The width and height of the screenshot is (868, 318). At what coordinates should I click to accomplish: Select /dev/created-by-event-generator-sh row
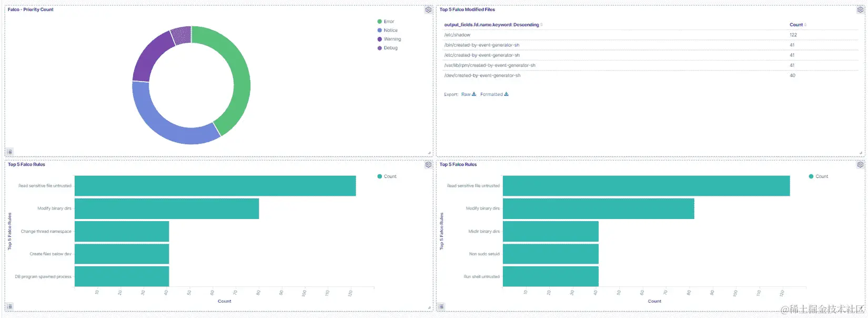pos(651,75)
